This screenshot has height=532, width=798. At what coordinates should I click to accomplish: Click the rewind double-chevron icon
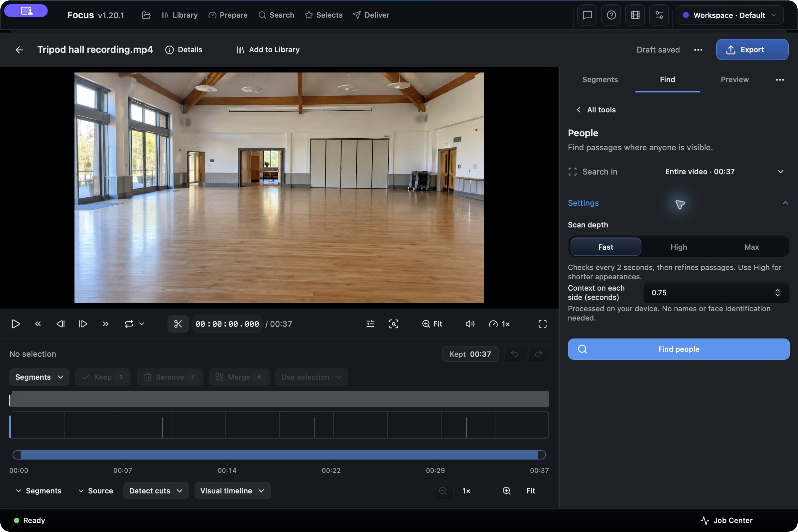(38, 324)
